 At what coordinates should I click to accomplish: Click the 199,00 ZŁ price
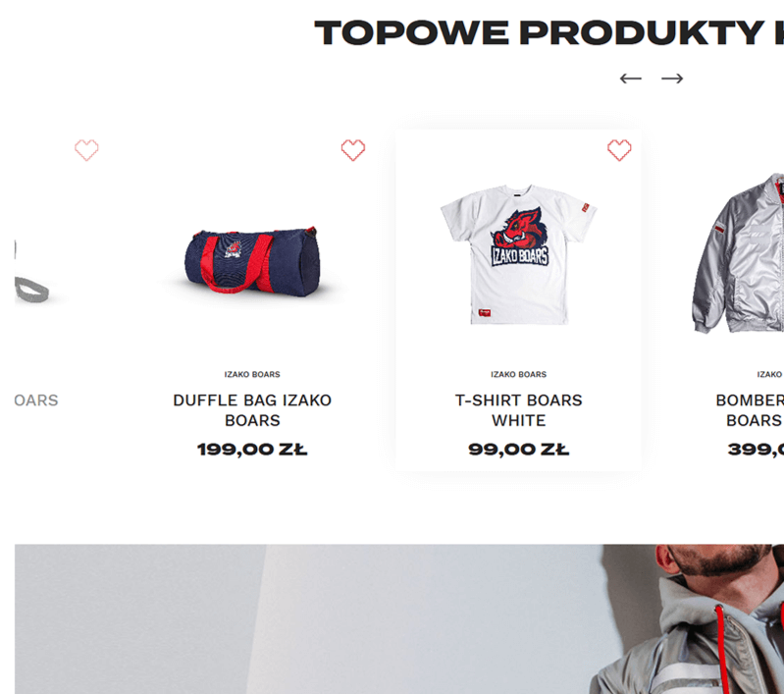pos(252,450)
